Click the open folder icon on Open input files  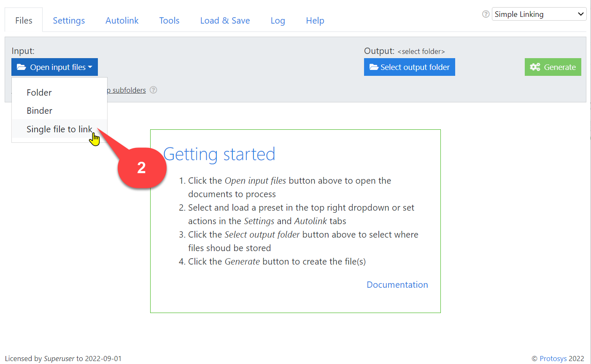point(21,67)
